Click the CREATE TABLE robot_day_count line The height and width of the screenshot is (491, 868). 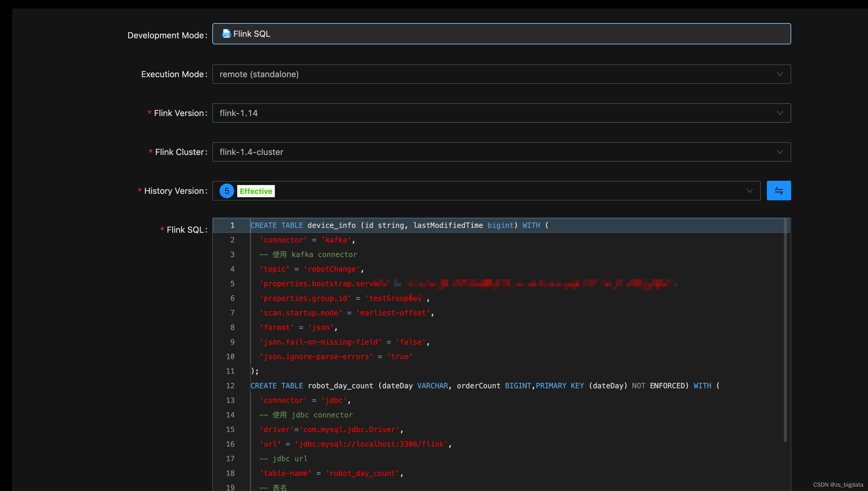[x=485, y=386]
